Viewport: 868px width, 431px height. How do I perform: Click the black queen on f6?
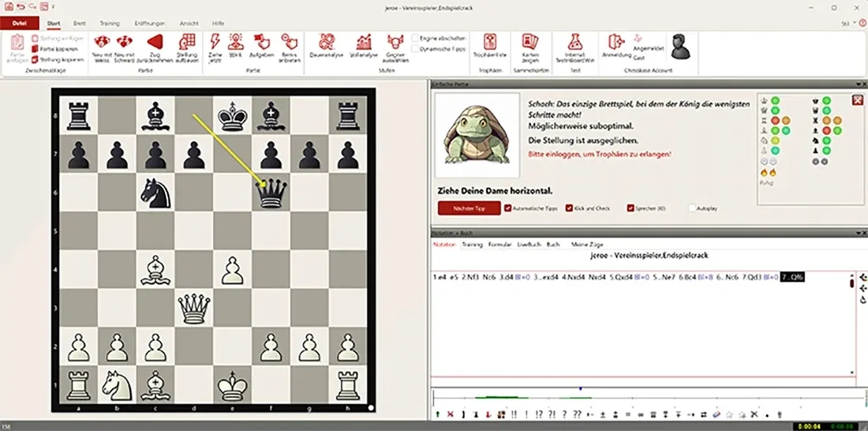pos(271,193)
